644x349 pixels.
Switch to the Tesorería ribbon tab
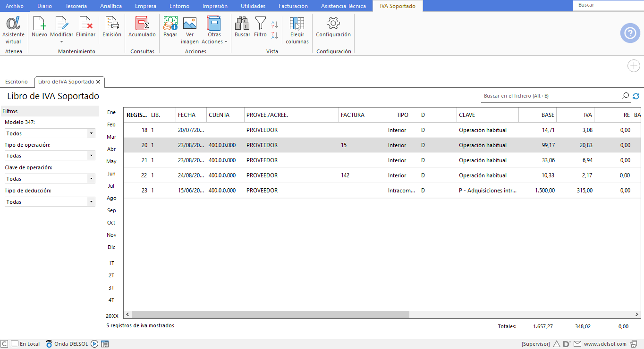click(76, 6)
